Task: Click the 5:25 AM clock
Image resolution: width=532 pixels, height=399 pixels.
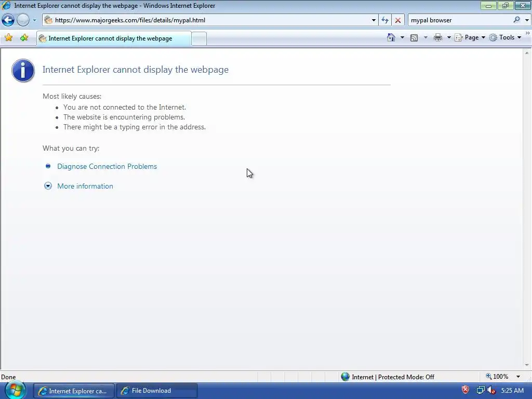Action: (512, 391)
